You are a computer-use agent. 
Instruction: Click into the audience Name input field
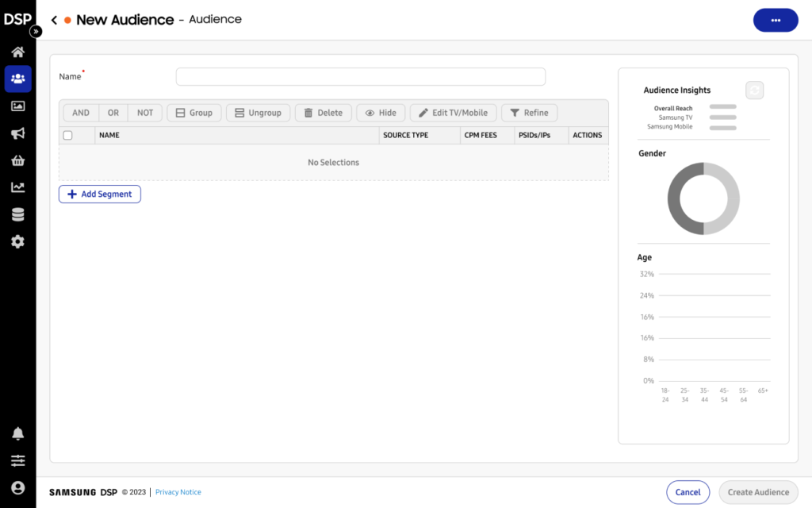(x=360, y=77)
